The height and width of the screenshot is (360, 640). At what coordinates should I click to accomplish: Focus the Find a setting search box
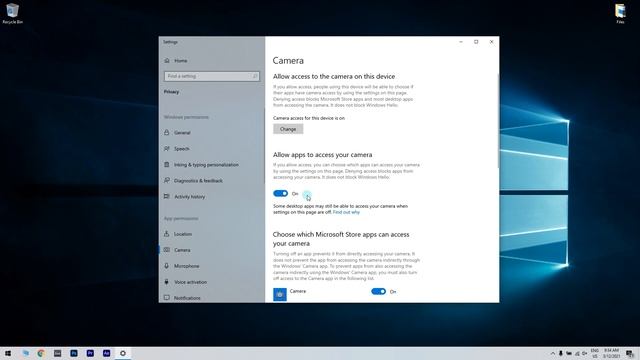[x=211, y=76]
